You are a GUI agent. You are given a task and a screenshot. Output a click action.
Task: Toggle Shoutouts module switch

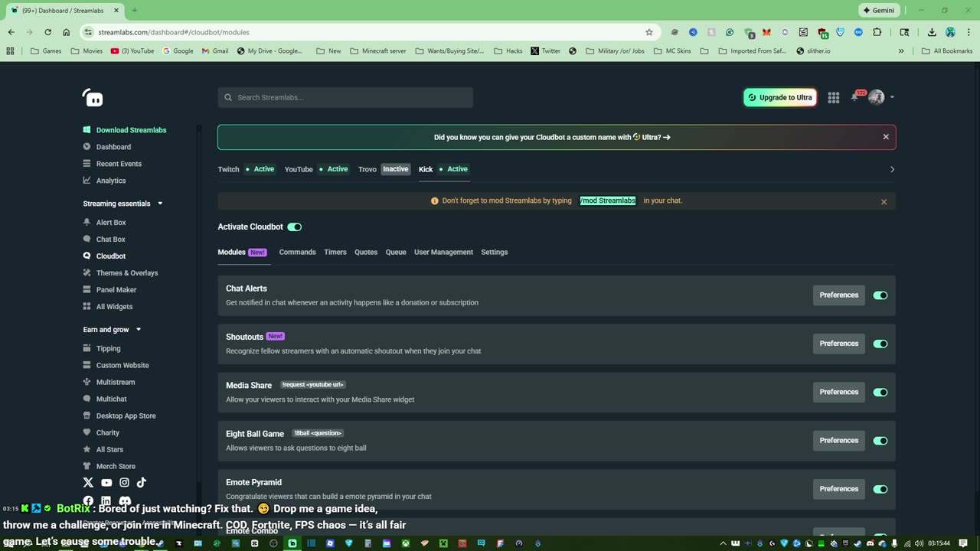tap(880, 344)
